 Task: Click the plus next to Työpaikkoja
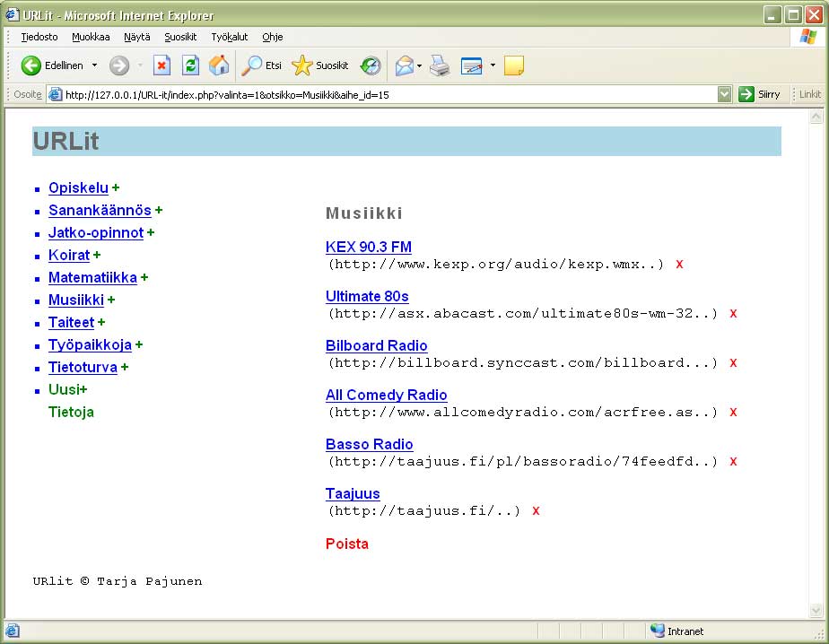pos(138,344)
